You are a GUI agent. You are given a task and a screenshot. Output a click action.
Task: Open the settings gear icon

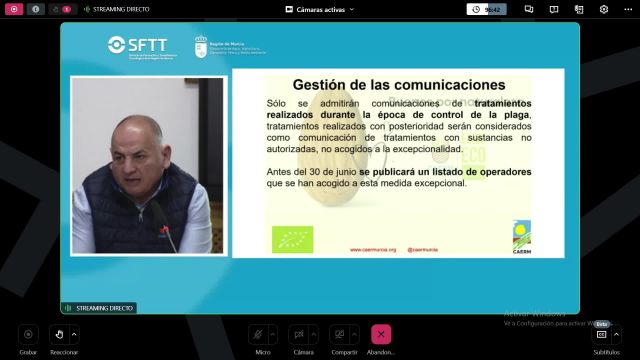[x=604, y=9]
